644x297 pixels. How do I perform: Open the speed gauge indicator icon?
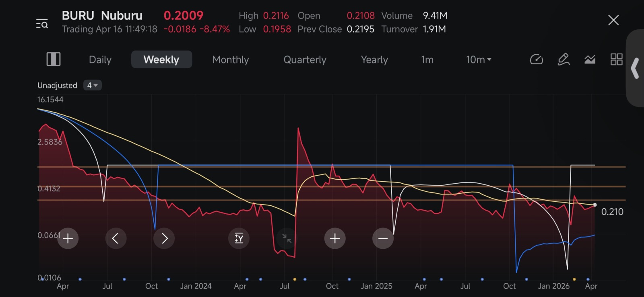coord(537,59)
